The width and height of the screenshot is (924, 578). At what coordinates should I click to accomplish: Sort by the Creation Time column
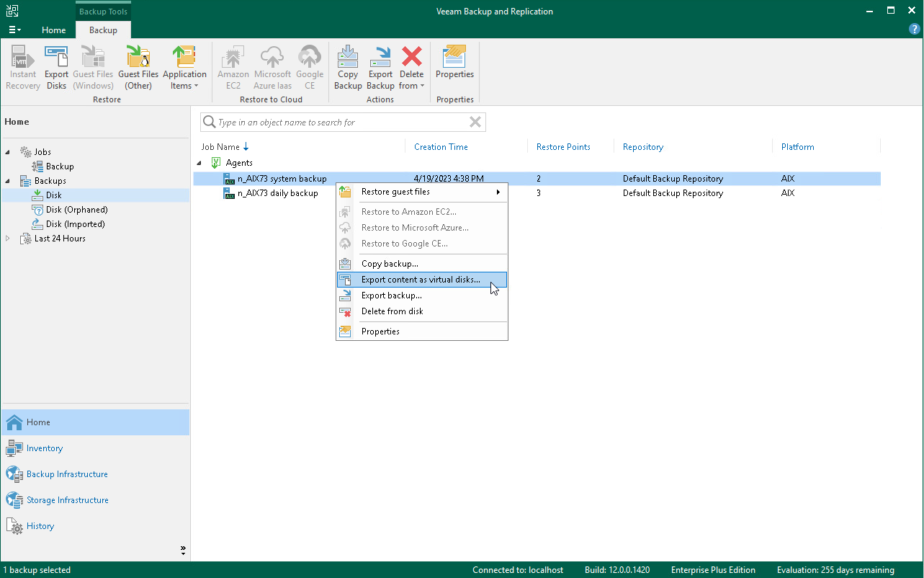(x=441, y=147)
